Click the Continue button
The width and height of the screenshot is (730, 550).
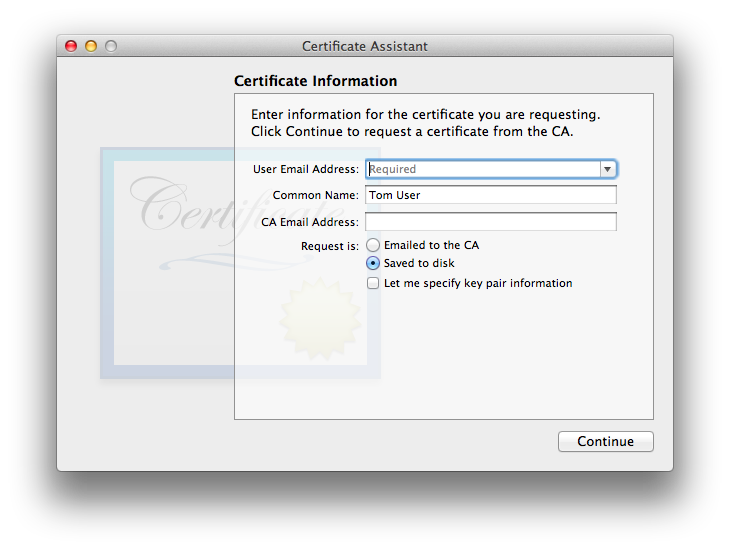pos(606,441)
